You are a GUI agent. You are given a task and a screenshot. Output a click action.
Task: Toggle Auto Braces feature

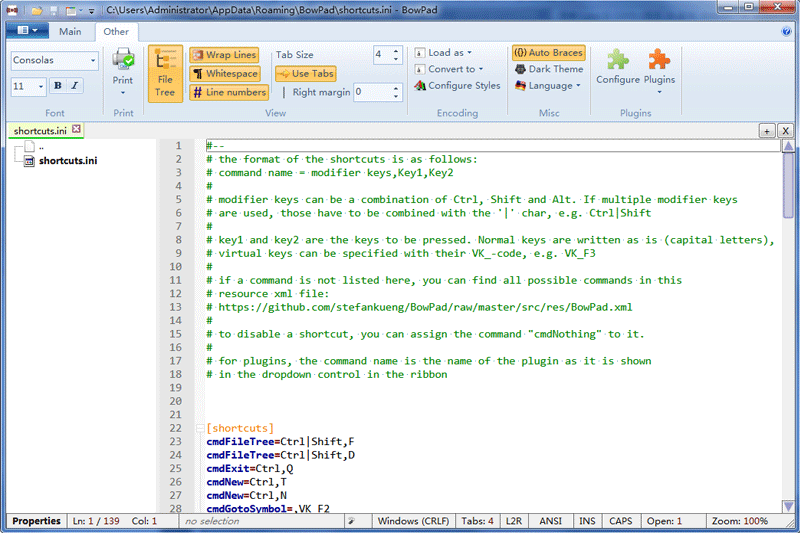[548, 53]
